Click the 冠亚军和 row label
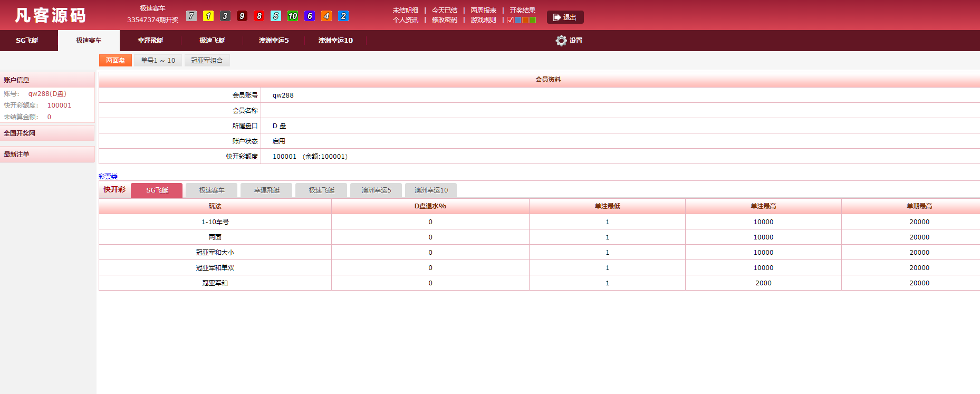 (x=215, y=283)
